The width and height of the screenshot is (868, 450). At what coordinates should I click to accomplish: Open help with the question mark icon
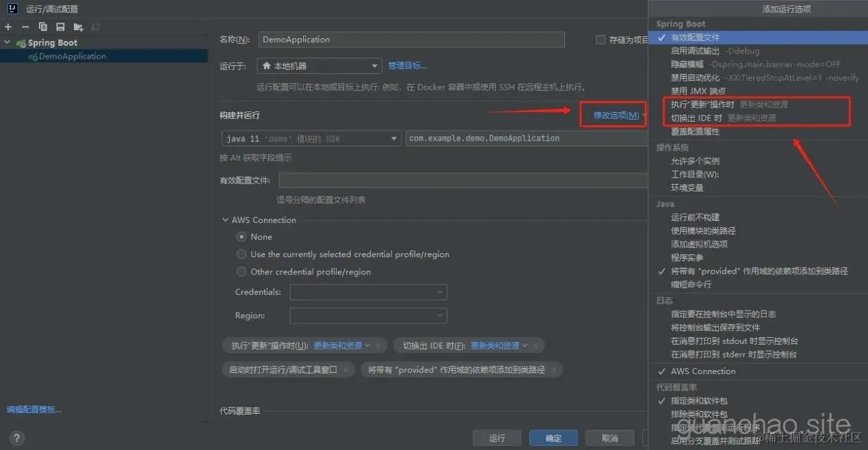coord(18,438)
